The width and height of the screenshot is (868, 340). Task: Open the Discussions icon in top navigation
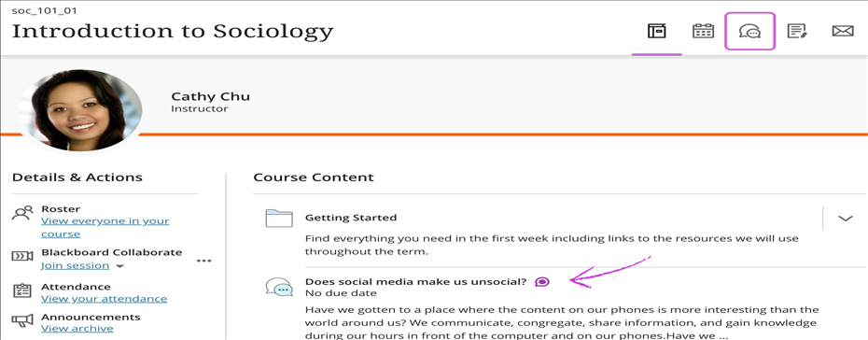[749, 32]
